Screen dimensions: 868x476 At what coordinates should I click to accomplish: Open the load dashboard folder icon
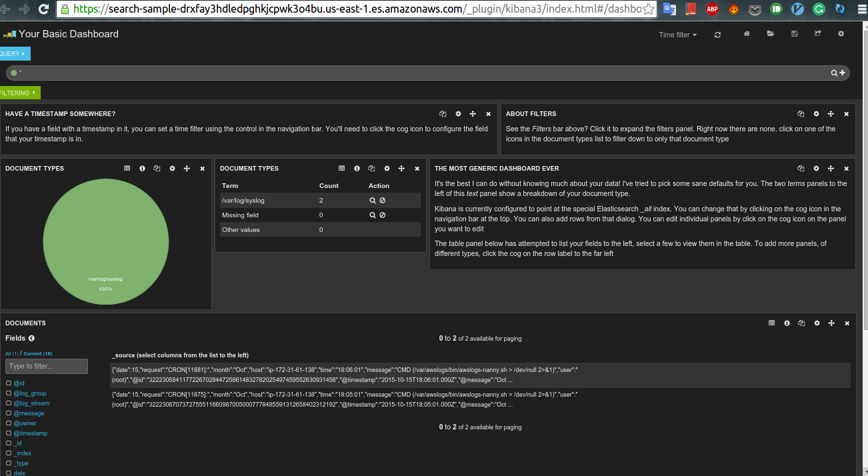click(x=771, y=34)
